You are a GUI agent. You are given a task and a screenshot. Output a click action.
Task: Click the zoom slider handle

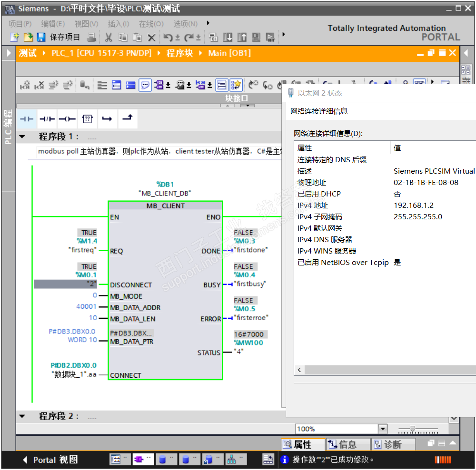tap(412, 429)
